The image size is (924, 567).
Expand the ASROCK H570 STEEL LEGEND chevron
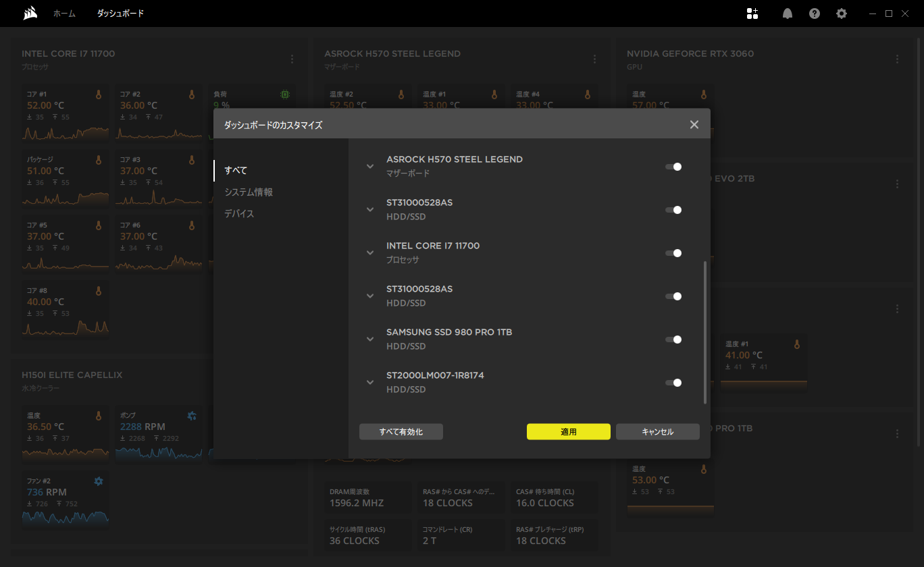[370, 166]
